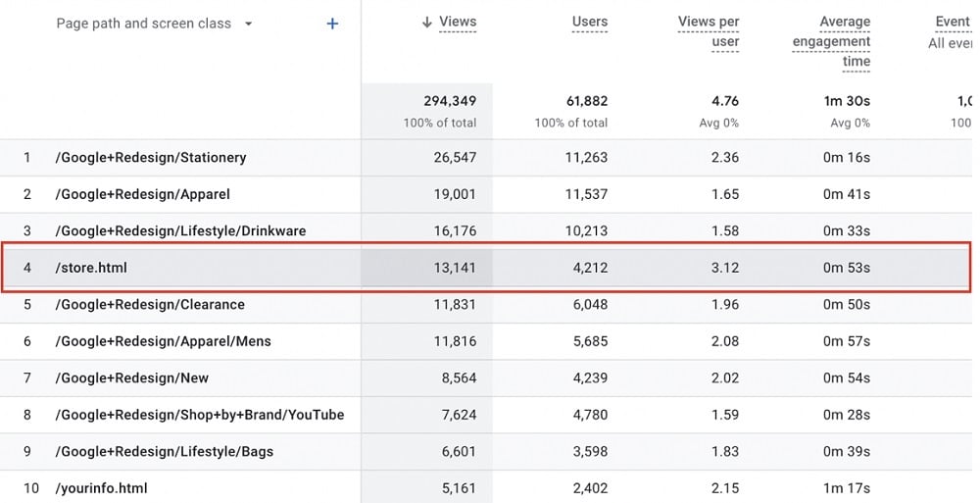Click views value 6,601 for Bags

[x=459, y=452]
